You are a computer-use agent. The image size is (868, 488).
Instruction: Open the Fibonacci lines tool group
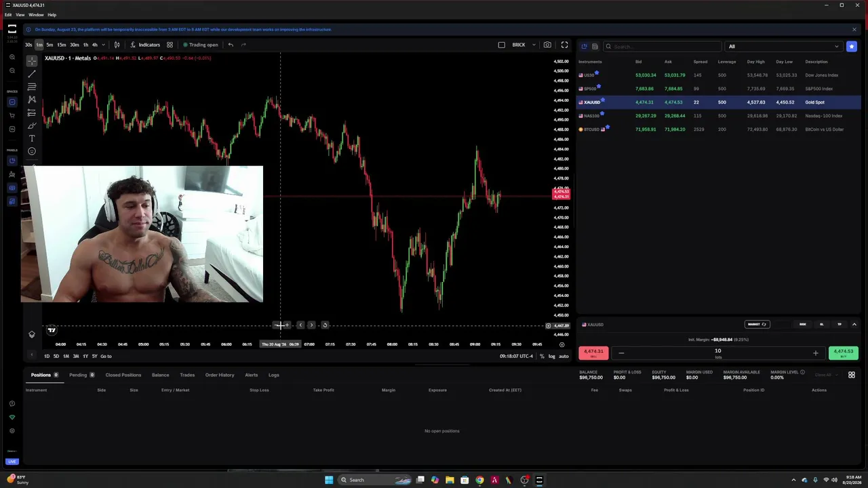[x=32, y=87]
